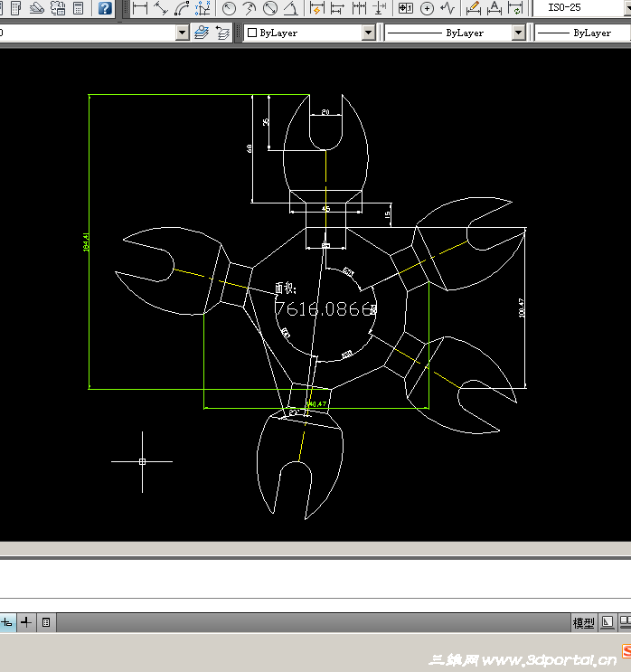Screen dimensions: 631x672
Task: Click the 7616.0866 area text in drawing
Action: [x=325, y=309]
